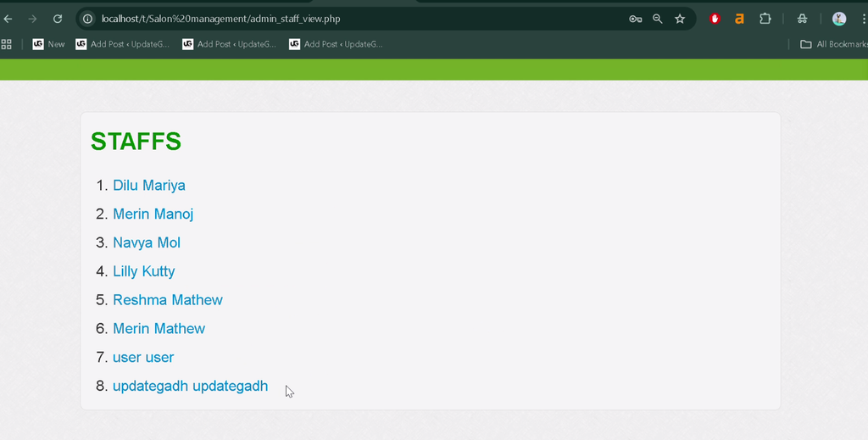Open staff member user user
Image resolution: width=868 pixels, height=440 pixels.
click(143, 358)
